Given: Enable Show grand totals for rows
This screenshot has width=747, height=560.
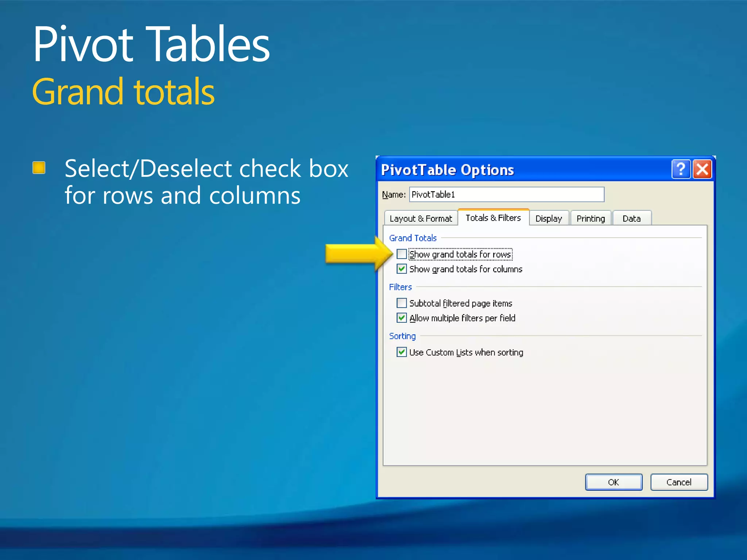Looking at the screenshot, I should click(402, 254).
